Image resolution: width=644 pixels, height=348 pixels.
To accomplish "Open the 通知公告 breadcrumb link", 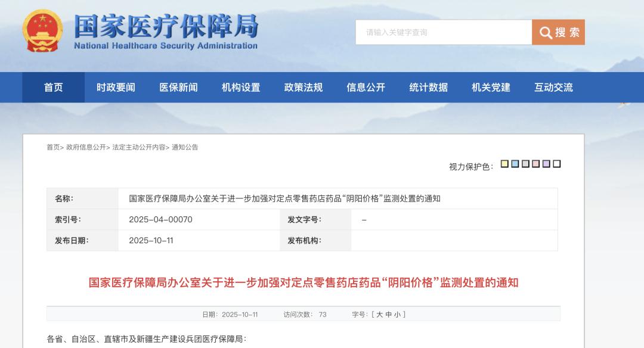I will 185,147.
